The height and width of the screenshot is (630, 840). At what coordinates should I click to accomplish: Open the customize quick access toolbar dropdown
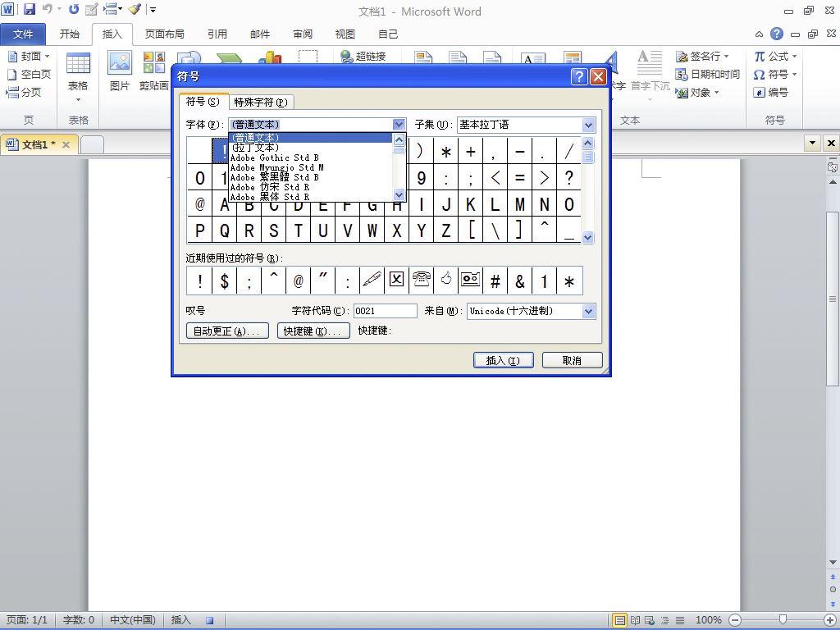[x=153, y=9]
